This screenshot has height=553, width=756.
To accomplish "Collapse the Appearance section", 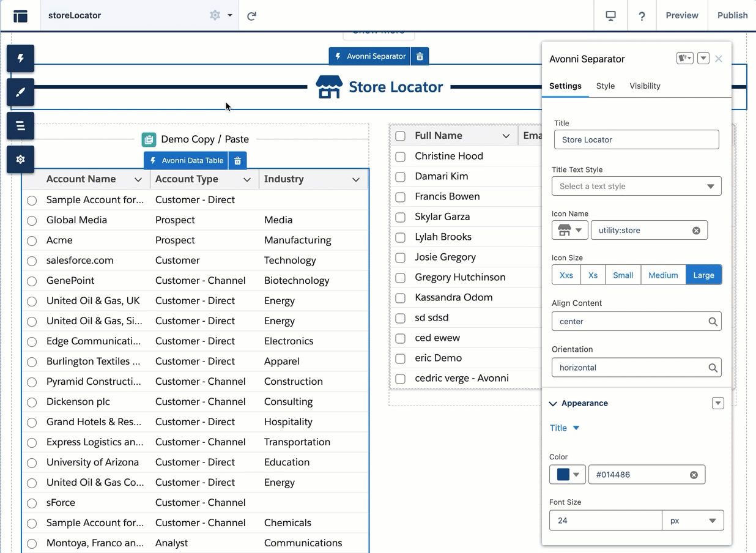I will tap(554, 404).
